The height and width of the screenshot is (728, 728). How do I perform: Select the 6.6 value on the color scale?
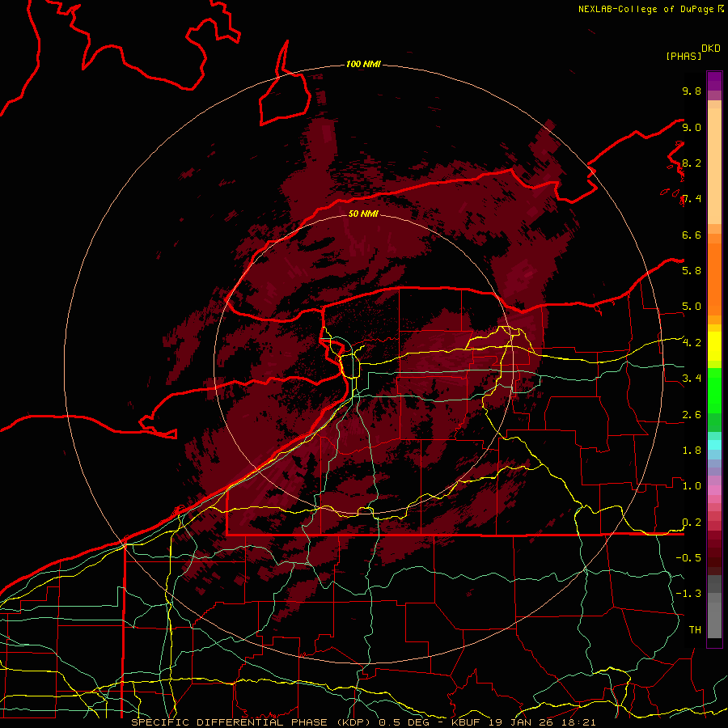point(692,235)
